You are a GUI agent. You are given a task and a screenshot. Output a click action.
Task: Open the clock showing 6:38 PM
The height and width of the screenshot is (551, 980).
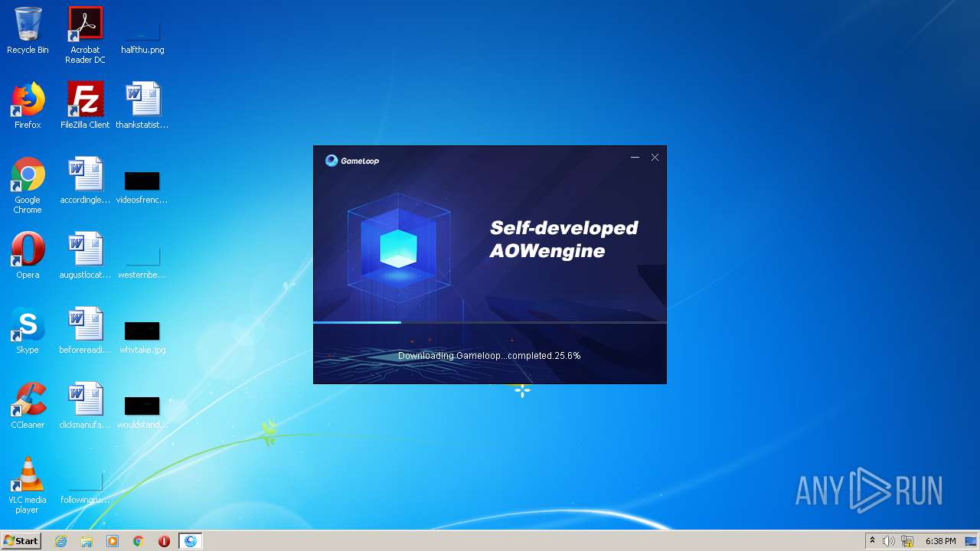click(940, 541)
